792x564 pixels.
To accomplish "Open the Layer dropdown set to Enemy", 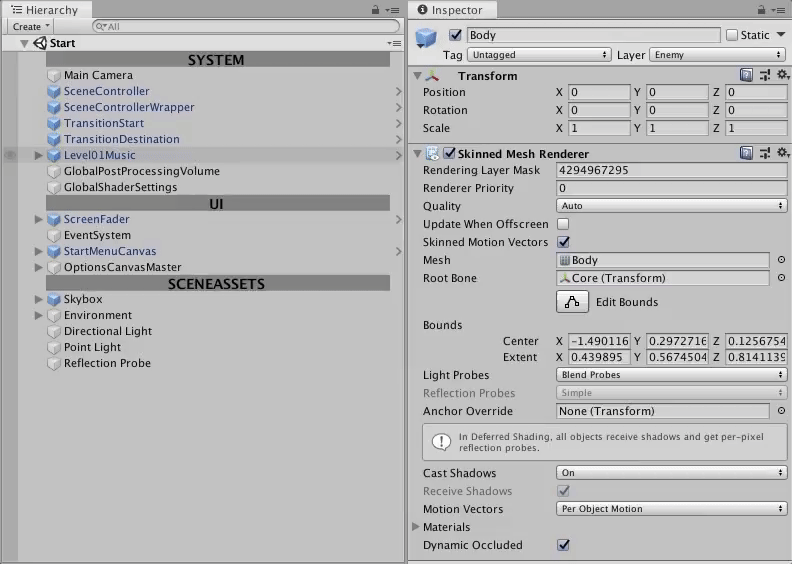I will [x=717, y=55].
